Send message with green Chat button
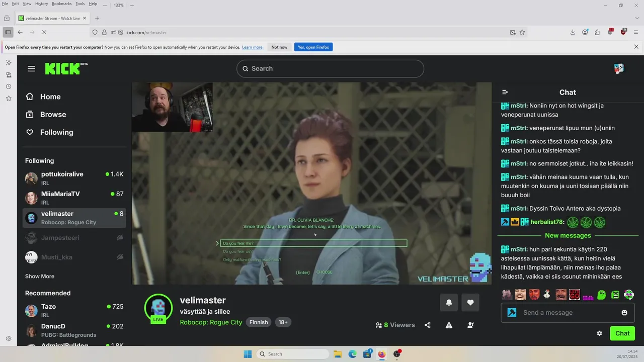This screenshot has height=362, width=644. tap(622, 333)
